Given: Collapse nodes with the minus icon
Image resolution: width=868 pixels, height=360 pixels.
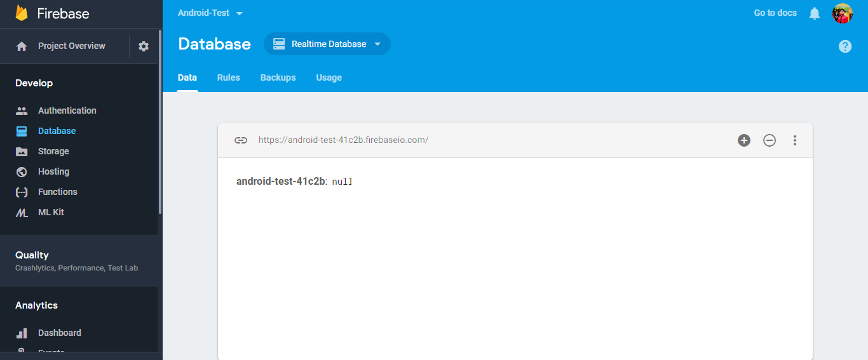Looking at the screenshot, I should click(770, 140).
